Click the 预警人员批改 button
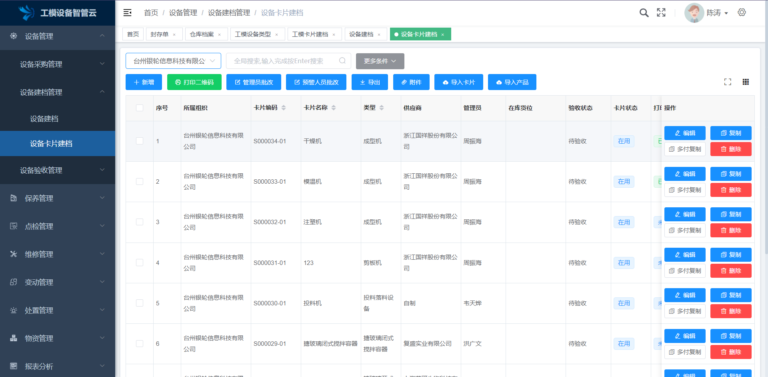The image size is (768, 377). [316, 82]
